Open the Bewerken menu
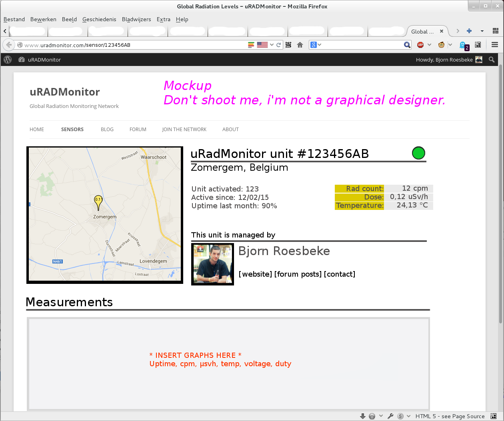The height and width of the screenshot is (421, 504). tap(43, 19)
